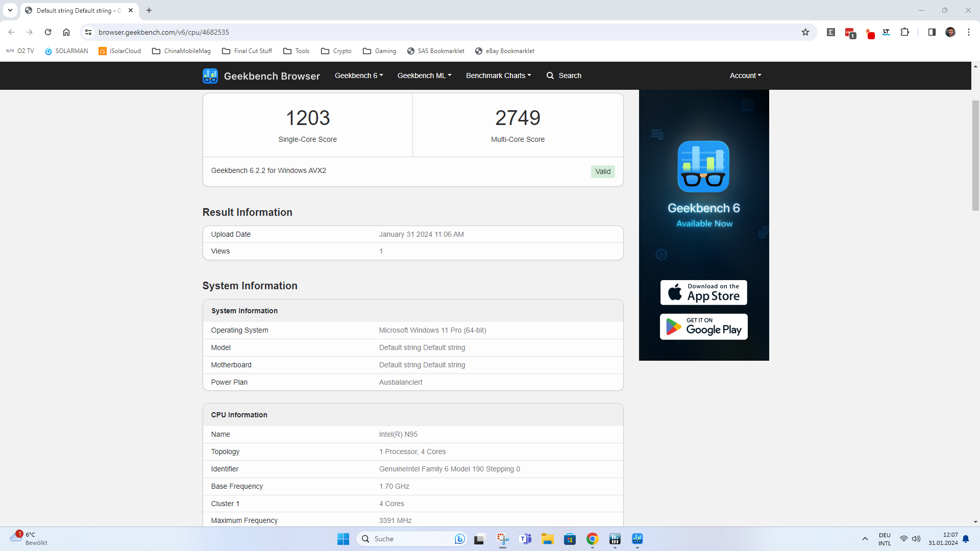Open a new browser tab
The height and width of the screenshot is (551, 980).
[149, 10]
